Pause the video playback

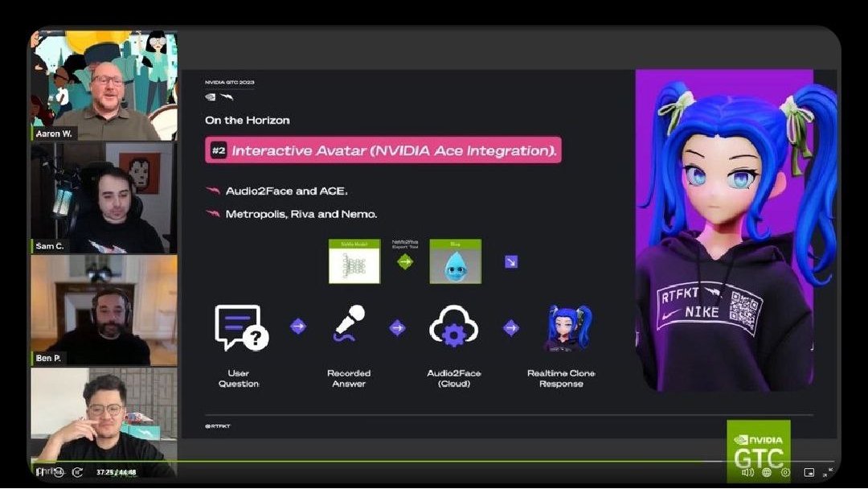click(x=40, y=472)
